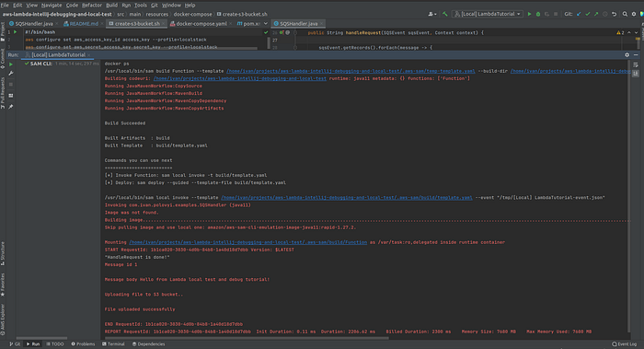Click the Run with Coverage toolbar icon
Viewport: 644px width, 349px height.
[x=546, y=14]
